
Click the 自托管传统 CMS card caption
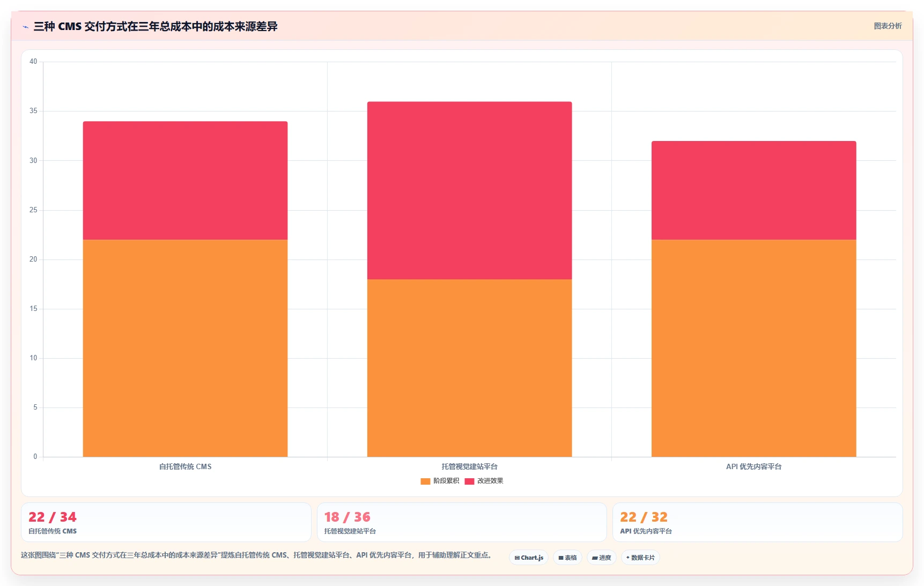(53, 531)
